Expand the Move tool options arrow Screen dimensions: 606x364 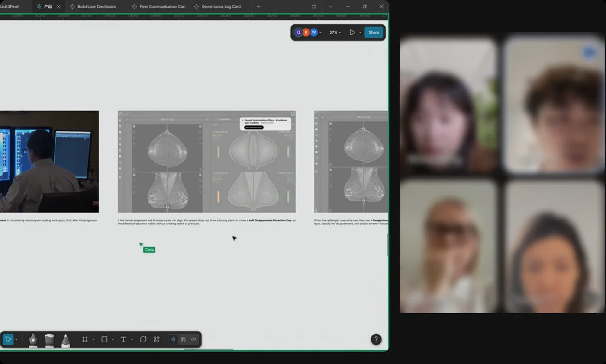(16, 340)
